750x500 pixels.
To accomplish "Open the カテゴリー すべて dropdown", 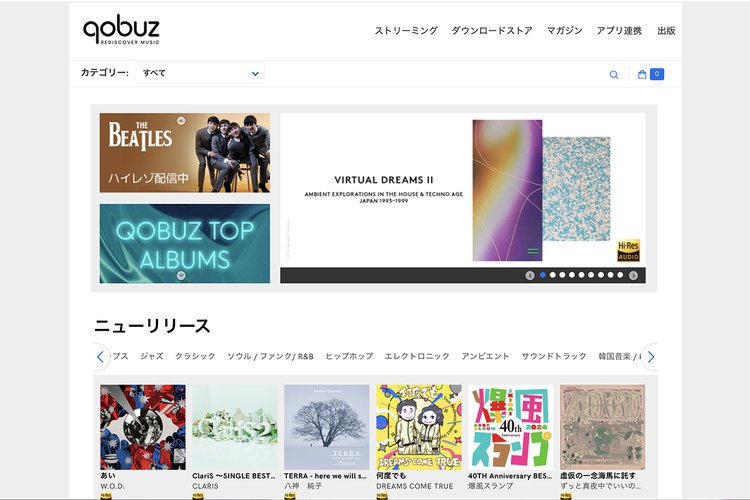I will pos(199,73).
